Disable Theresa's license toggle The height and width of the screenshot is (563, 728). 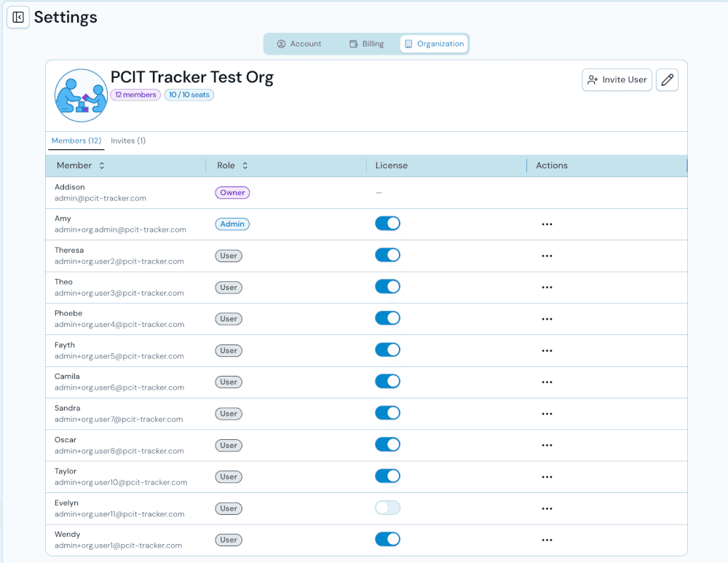[387, 255]
